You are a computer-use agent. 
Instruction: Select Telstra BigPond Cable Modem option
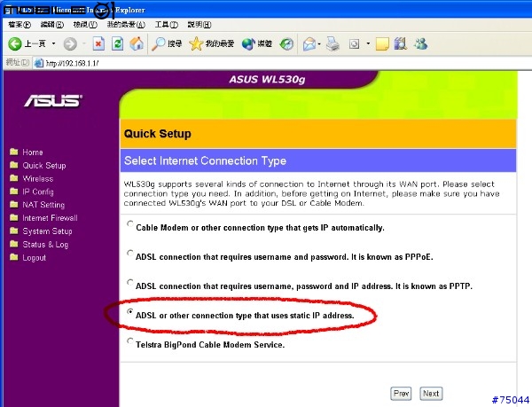pos(130,340)
